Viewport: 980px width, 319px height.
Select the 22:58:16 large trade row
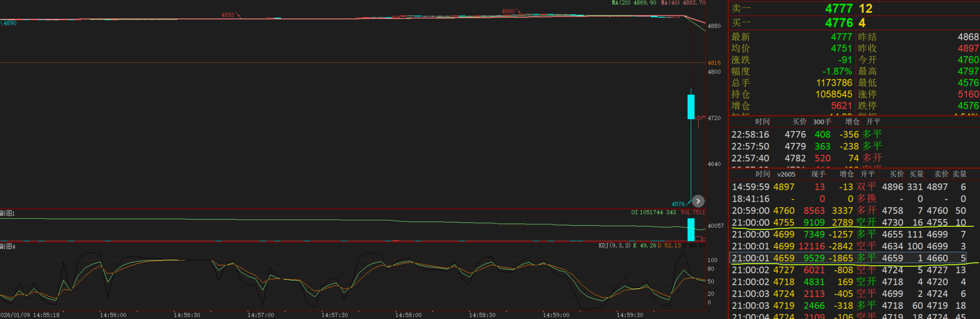806,134
